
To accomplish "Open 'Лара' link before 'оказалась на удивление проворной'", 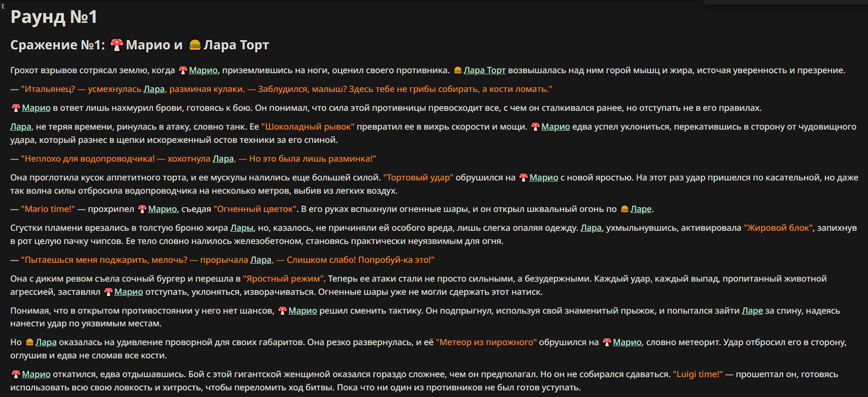I will pyautogui.click(x=46, y=342).
